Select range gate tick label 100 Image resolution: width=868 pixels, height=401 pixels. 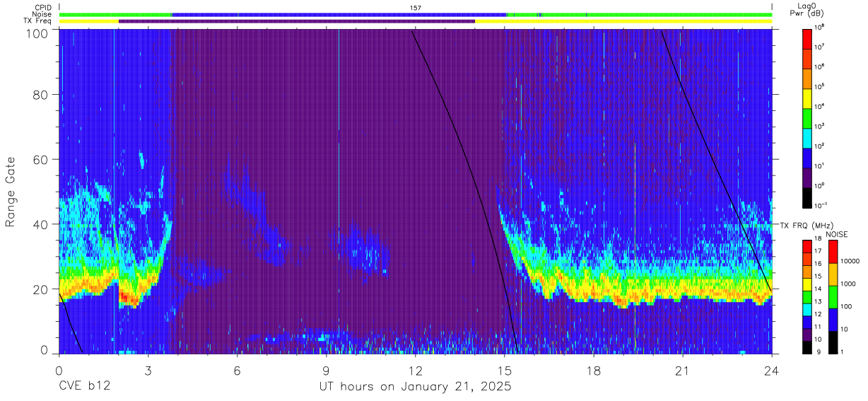(37, 33)
